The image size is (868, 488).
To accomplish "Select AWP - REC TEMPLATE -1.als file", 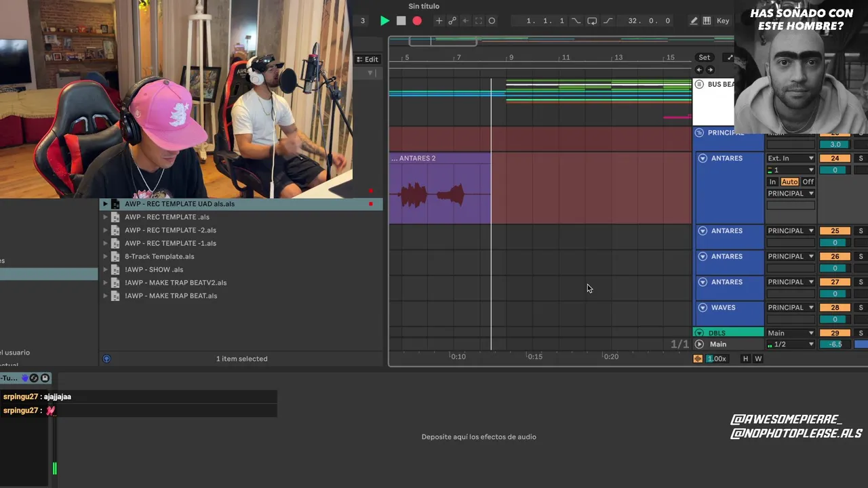I will pos(170,243).
